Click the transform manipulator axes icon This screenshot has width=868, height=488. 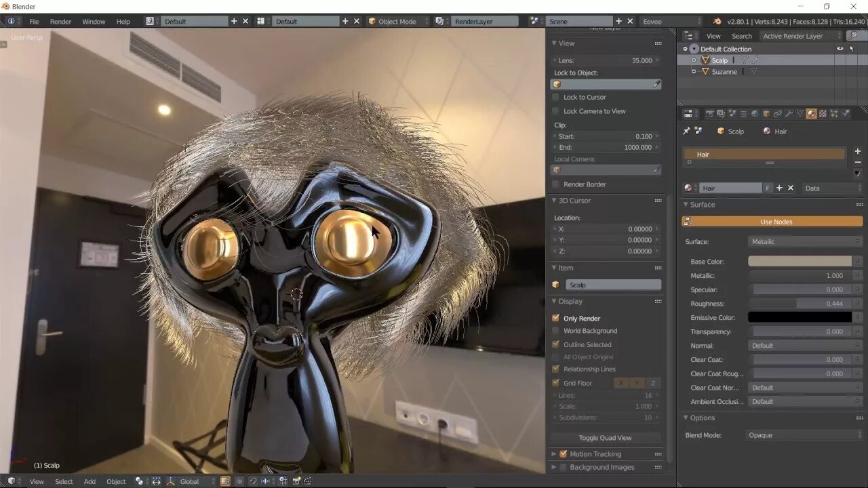[170, 481]
